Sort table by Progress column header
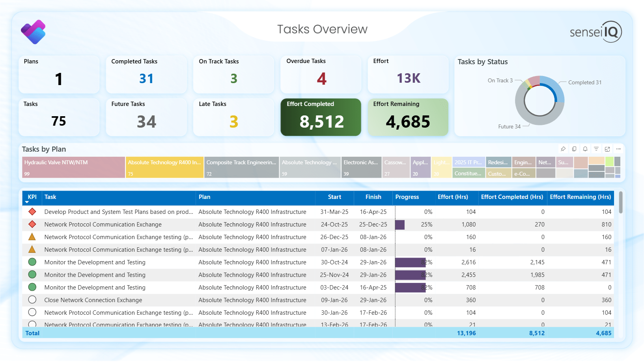This screenshot has width=644, height=362. (407, 197)
